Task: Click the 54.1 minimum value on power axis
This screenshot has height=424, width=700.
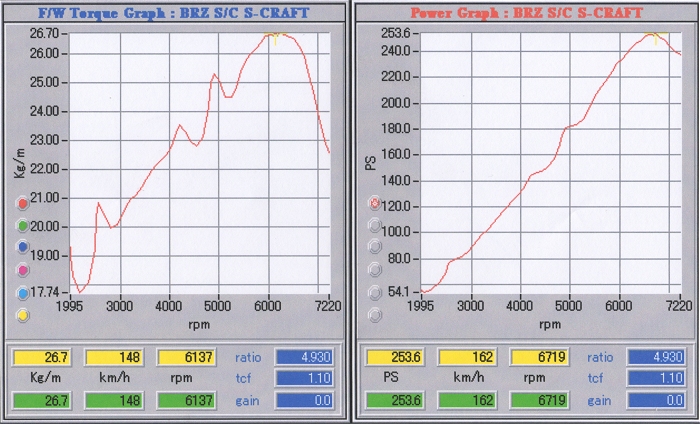Action: [398, 292]
